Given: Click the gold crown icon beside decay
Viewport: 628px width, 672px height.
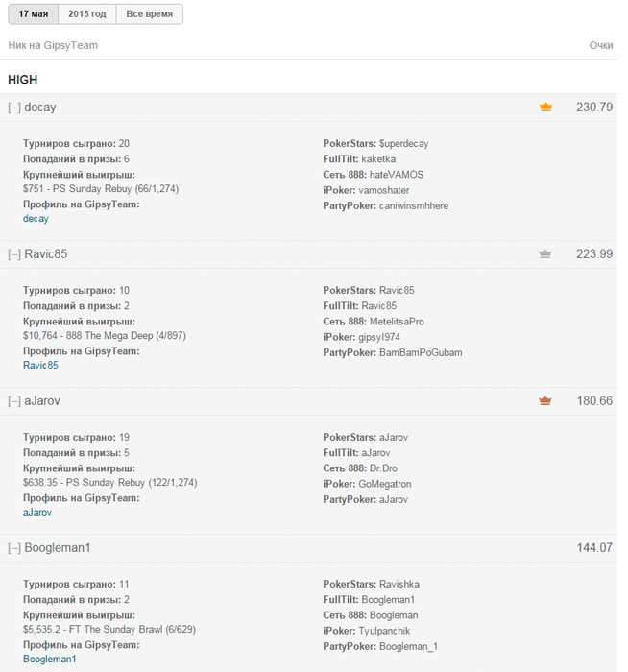Looking at the screenshot, I should point(545,108).
